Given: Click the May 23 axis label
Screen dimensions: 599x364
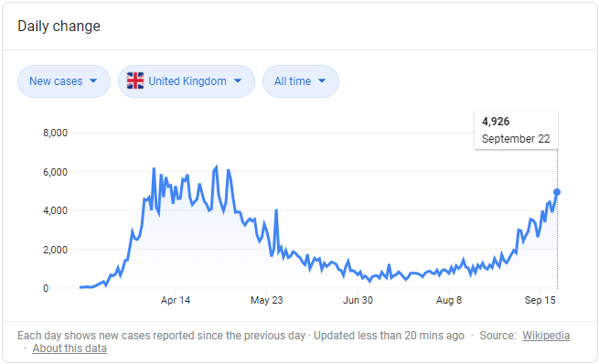Looking at the screenshot, I should point(267,300).
